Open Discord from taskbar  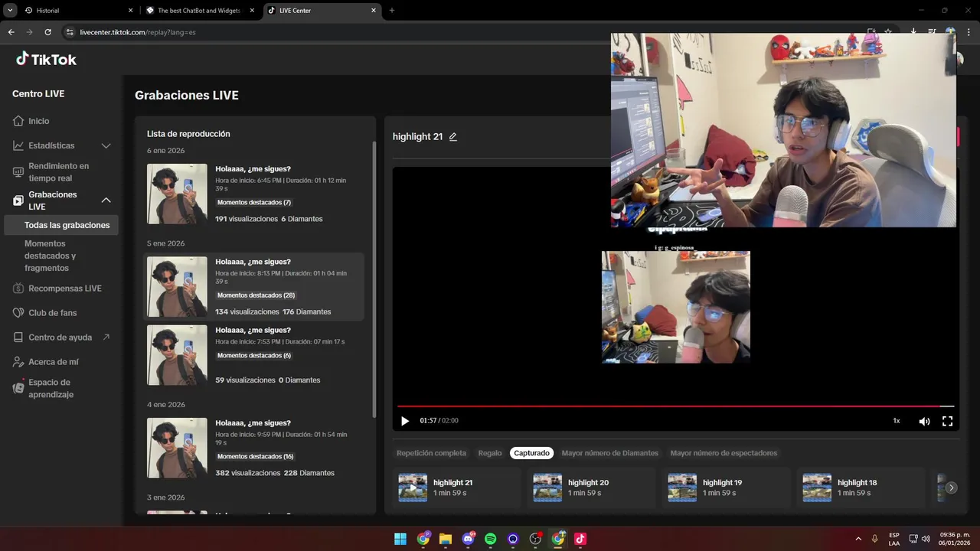click(x=468, y=539)
